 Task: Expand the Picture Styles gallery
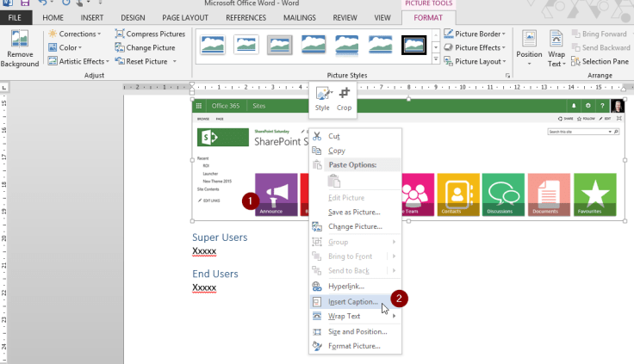[x=436, y=60]
